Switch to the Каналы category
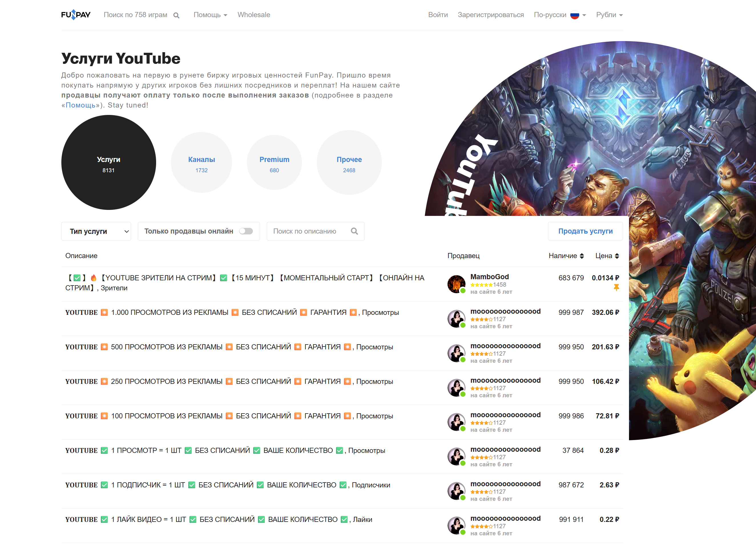This screenshot has width=756, height=549. click(201, 163)
